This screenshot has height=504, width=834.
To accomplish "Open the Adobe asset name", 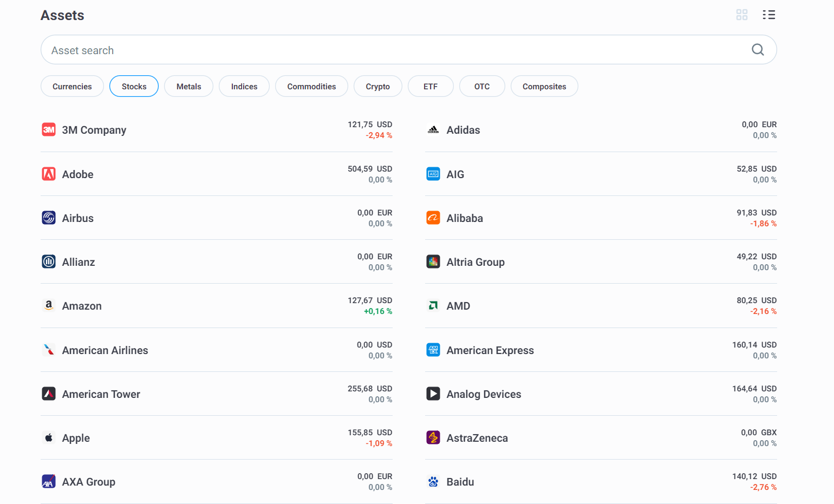I will [x=77, y=174].
